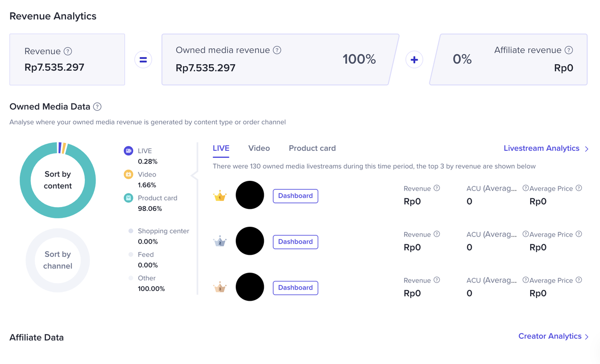Screen dimensions: 600x364
Task: Click the bronze third-place crown icon
Action: 220,288
